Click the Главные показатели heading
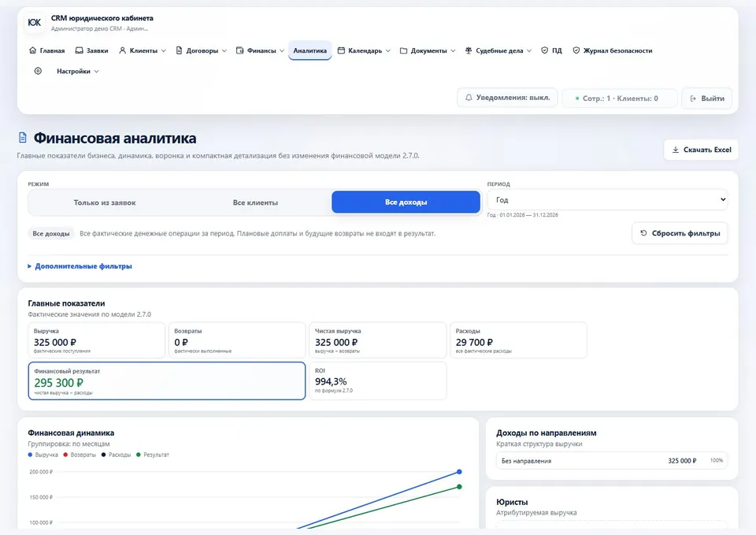This screenshot has width=756, height=535. pyautogui.click(x=66, y=303)
